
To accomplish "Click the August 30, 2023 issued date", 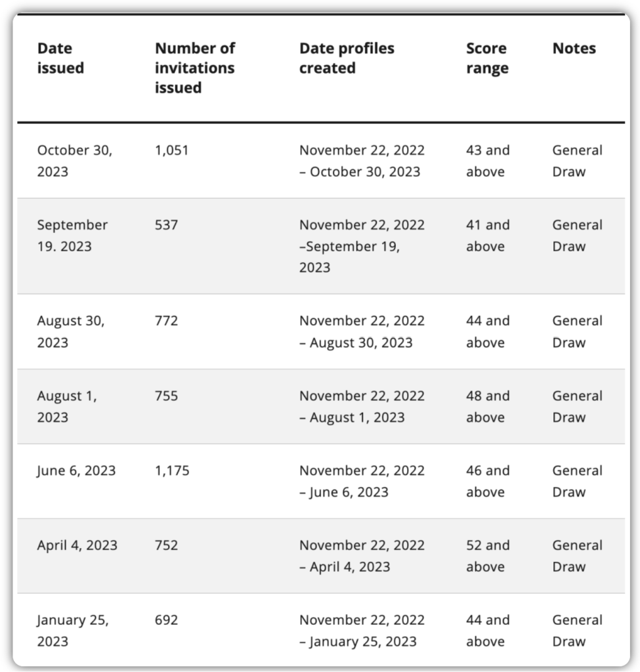I will point(70,331).
